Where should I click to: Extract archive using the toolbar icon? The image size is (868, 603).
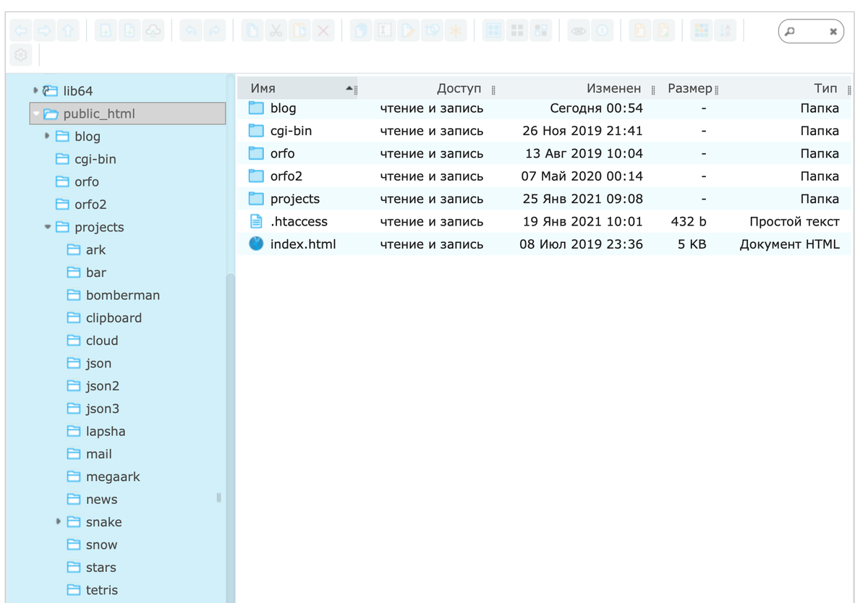coord(639,31)
